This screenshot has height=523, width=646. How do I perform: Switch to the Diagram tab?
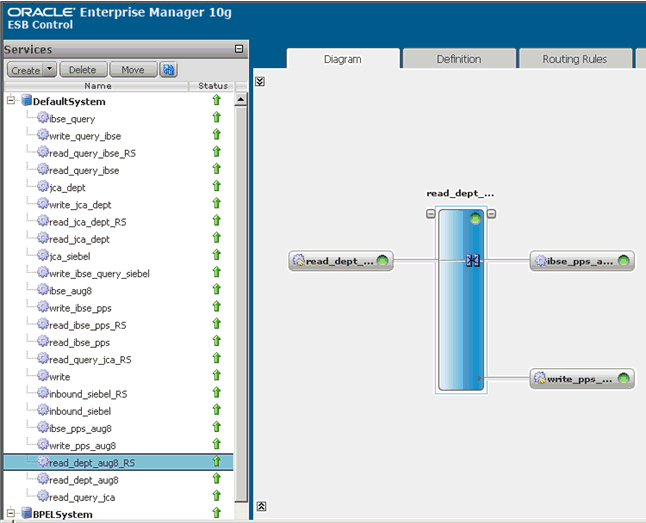pos(343,59)
